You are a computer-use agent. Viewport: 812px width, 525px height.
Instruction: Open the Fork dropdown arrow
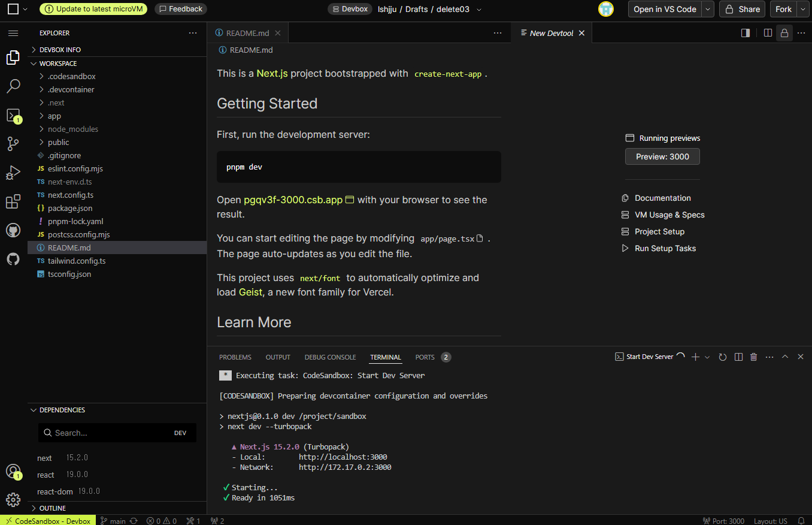[x=802, y=9]
